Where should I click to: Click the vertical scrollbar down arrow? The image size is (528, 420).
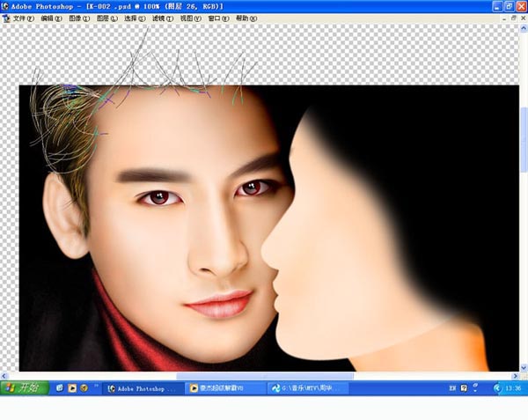524,367
